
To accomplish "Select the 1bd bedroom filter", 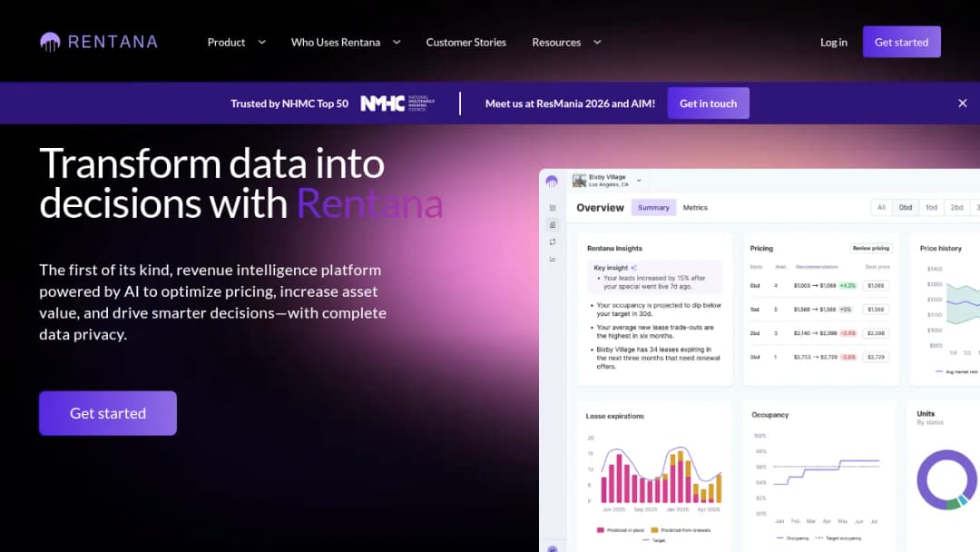I will coord(931,208).
